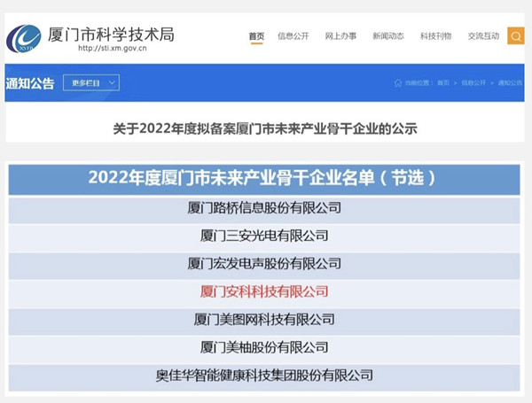This screenshot has height=403, width=532.
Task: Open 科技刊物 navigation item
Action: tap(435, 35)
